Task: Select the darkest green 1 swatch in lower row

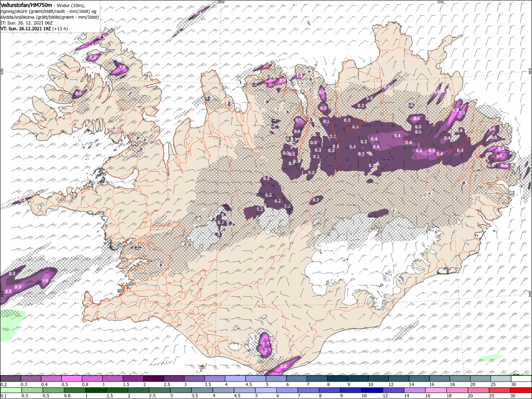Action: (x=95, y=390)
